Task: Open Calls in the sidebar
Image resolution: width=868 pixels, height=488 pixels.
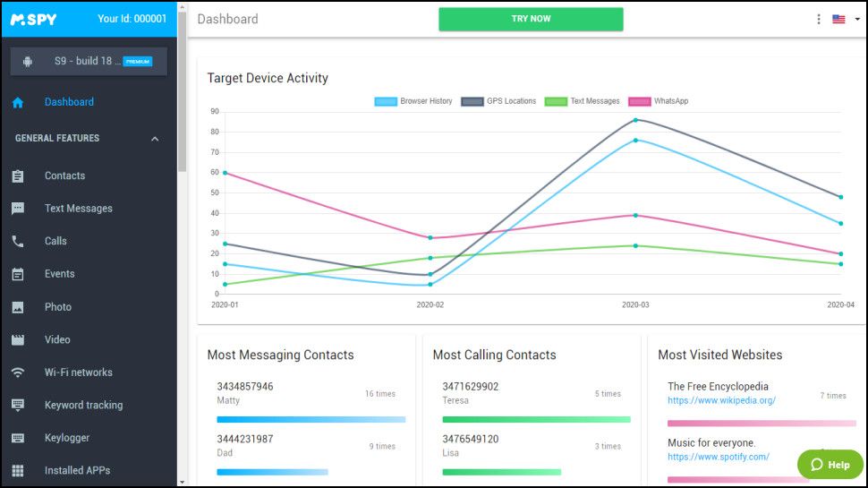Action: pos(55,241)
